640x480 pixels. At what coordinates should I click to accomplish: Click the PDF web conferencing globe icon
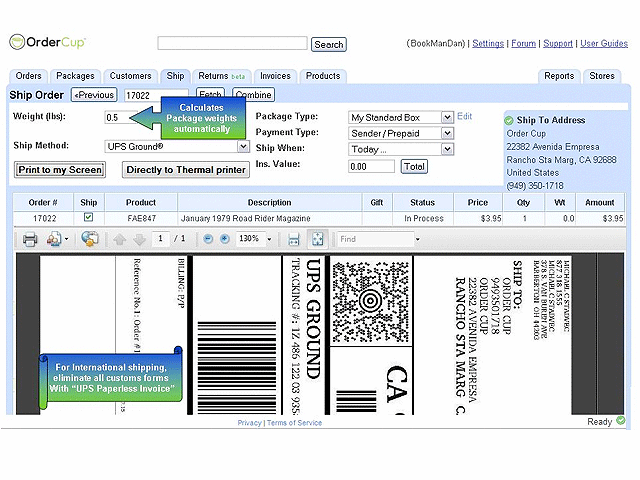tap(90, 239)
